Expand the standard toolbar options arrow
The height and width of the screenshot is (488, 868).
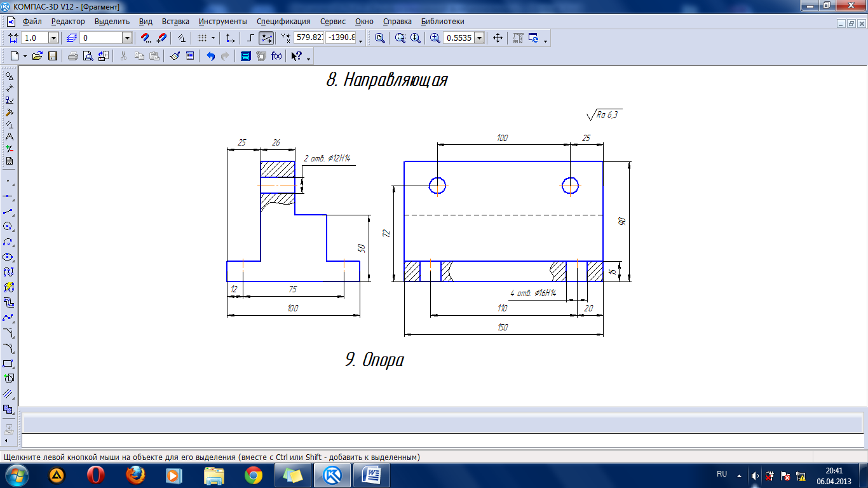[x=309, y=58]
